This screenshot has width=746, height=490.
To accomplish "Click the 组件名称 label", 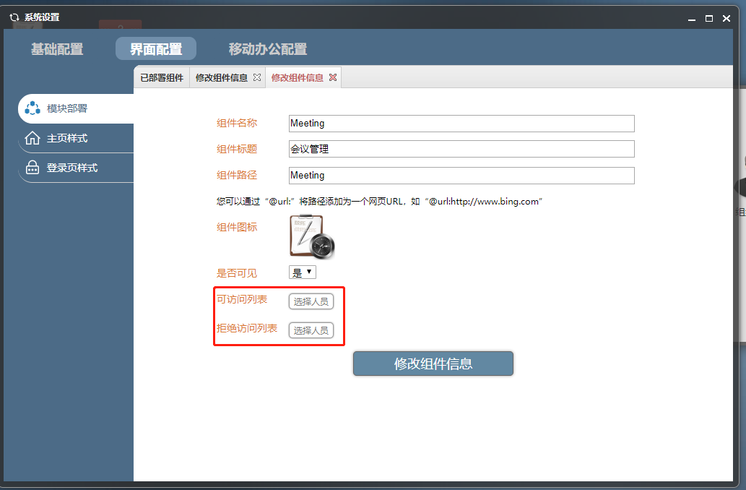I will tap(237, 123).
